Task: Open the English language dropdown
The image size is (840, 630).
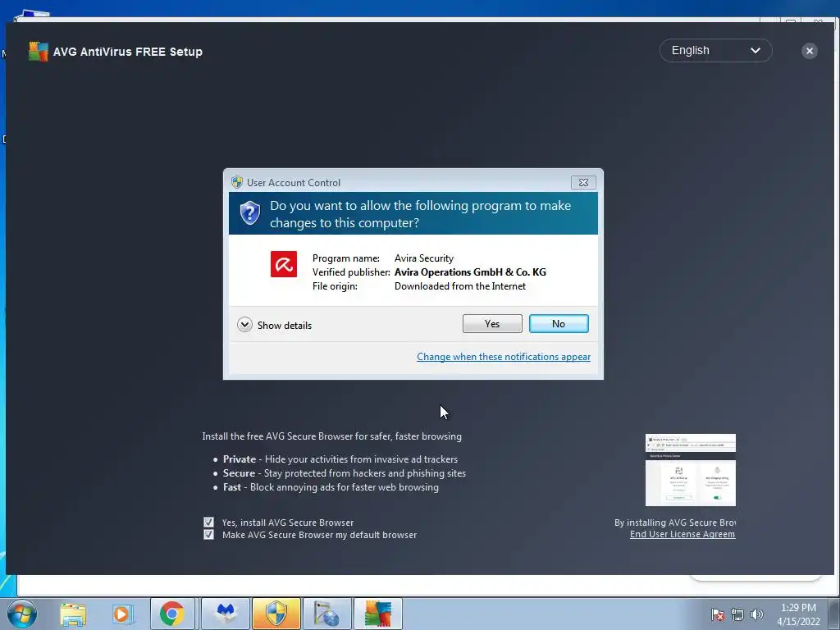Action: (x=715, y=50)
